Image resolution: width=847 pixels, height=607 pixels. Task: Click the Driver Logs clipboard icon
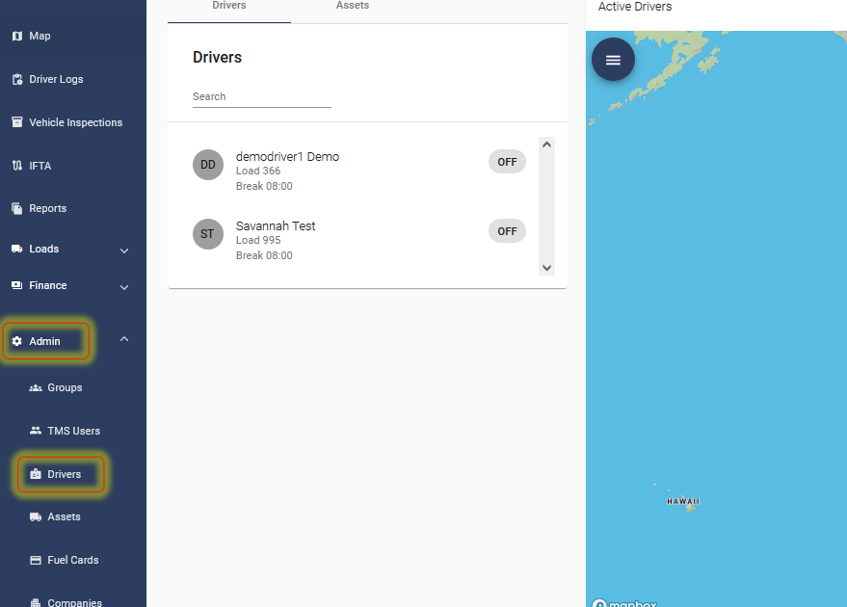[17, 79]
